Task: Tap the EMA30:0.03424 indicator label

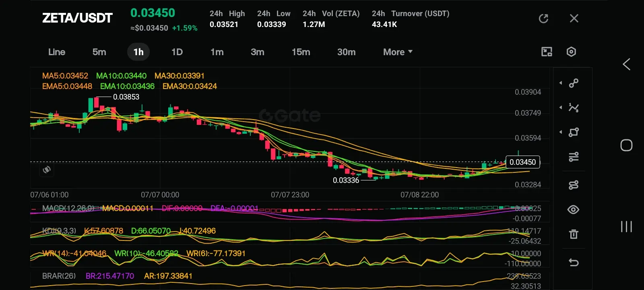Action: pos(190,86)
